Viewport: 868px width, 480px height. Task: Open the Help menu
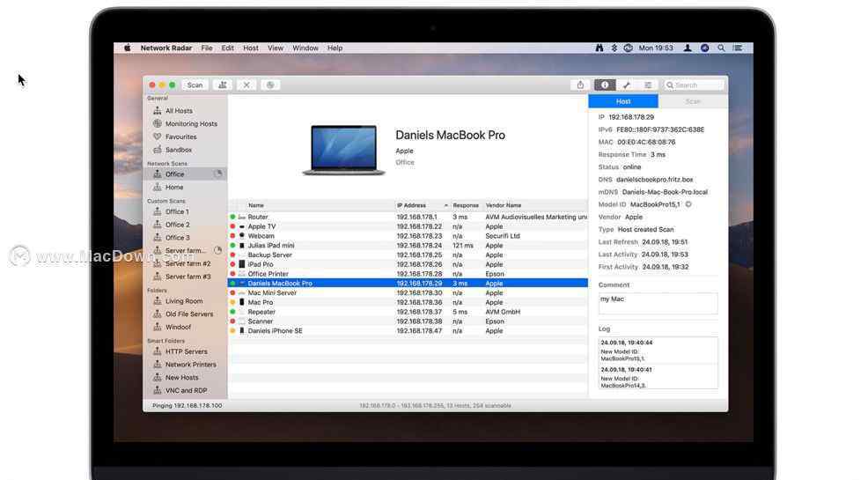click(x=335, y=48)
